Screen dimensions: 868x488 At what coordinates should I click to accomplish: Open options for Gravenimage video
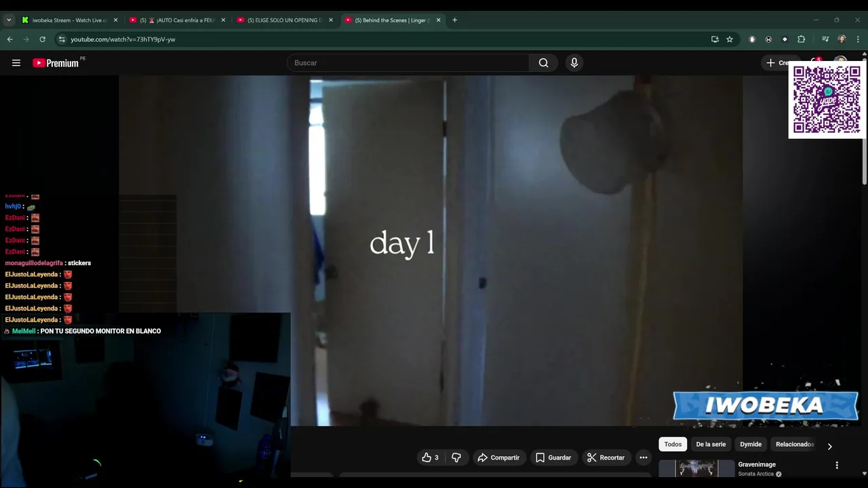click(837, 465)
